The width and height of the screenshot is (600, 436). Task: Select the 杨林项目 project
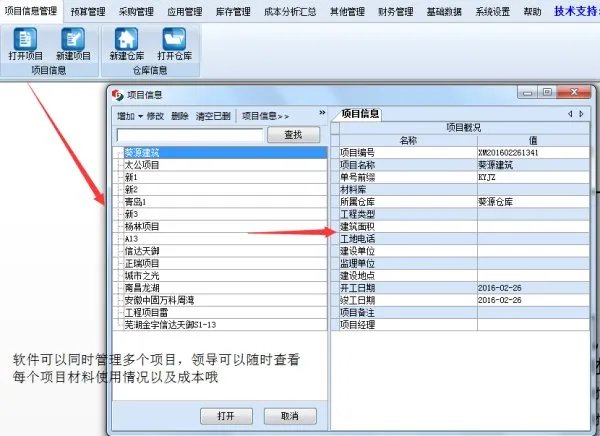tap(225, 227)
